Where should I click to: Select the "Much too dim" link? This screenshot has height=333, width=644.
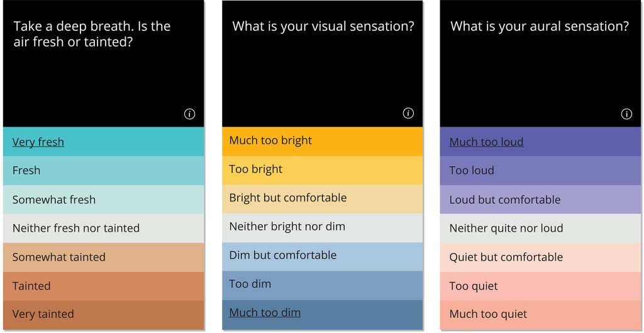pyautogui.click(x=265, y=312)
